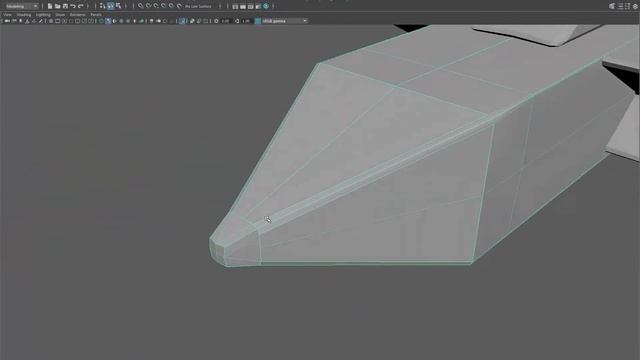Toggle the Modeling Toolkit sidebar icon
Viewport: 640px width, 360px height.
tap(612, 6)
